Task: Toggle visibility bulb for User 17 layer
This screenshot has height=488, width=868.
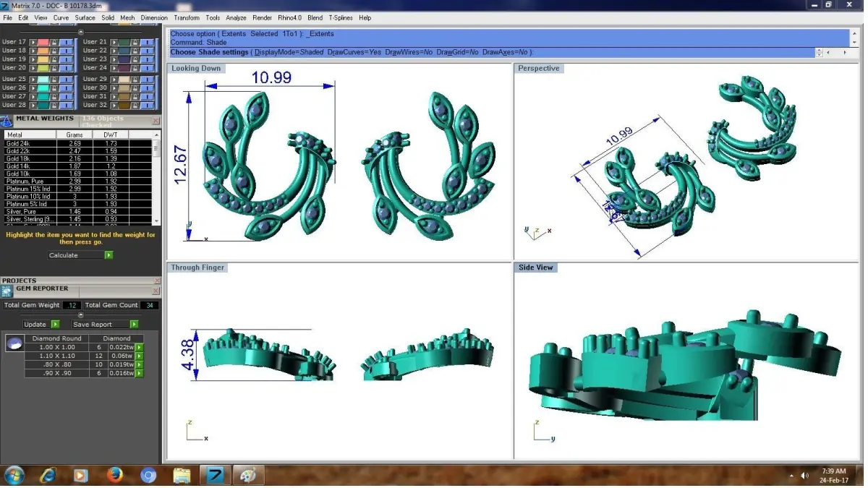Action: 66,42
